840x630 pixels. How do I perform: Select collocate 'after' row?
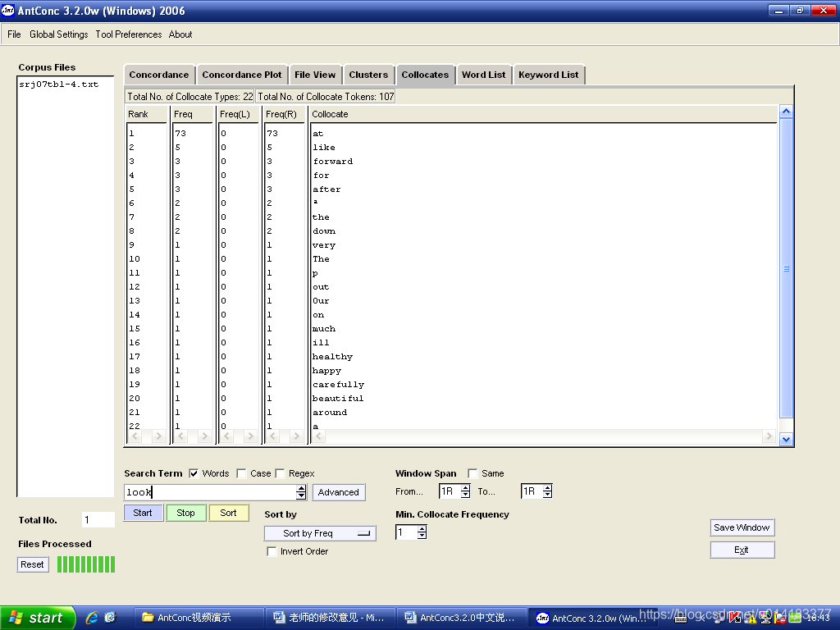(326, 189)
